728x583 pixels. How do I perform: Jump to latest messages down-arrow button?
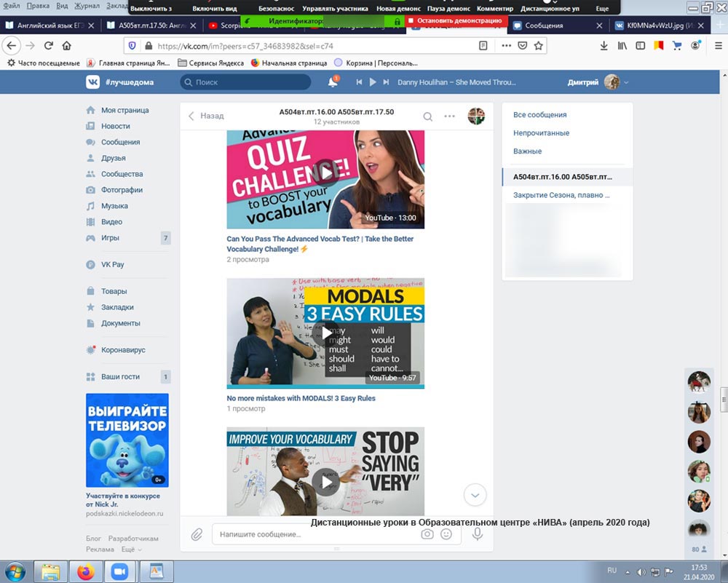475,495
